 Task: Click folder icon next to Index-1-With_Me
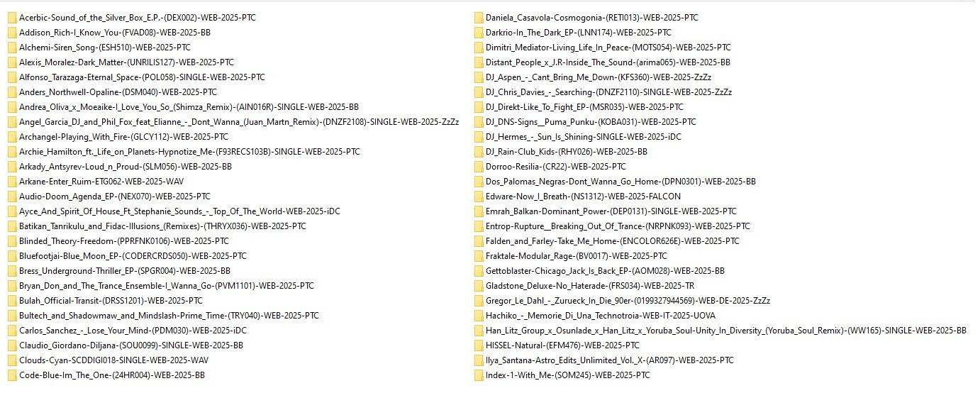pyautogui.click(x=479, y=375)
